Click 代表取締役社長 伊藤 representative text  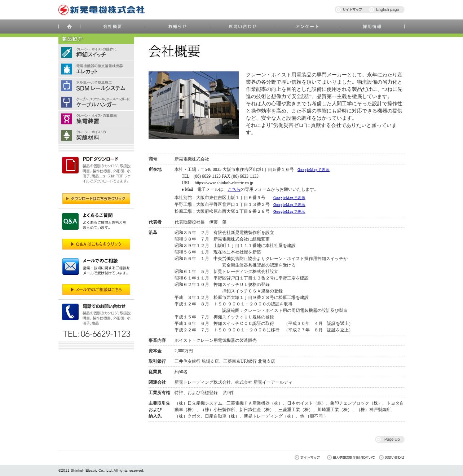(200, 222)
